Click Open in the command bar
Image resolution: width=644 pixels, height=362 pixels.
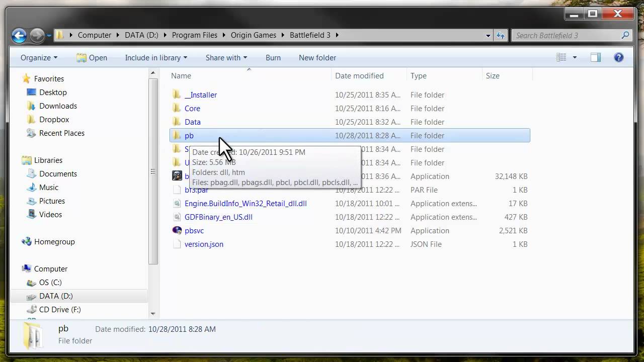92,58
